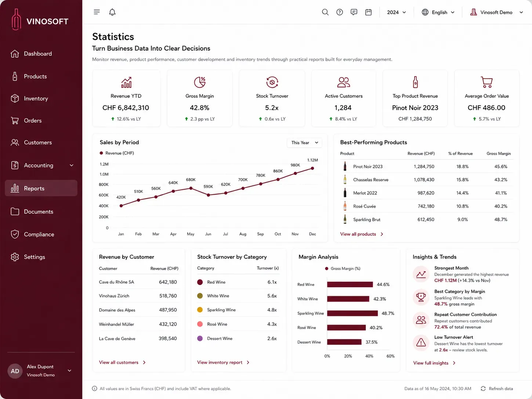Open Settings in sidebar
Screen dimensions: 532x399
41,257
